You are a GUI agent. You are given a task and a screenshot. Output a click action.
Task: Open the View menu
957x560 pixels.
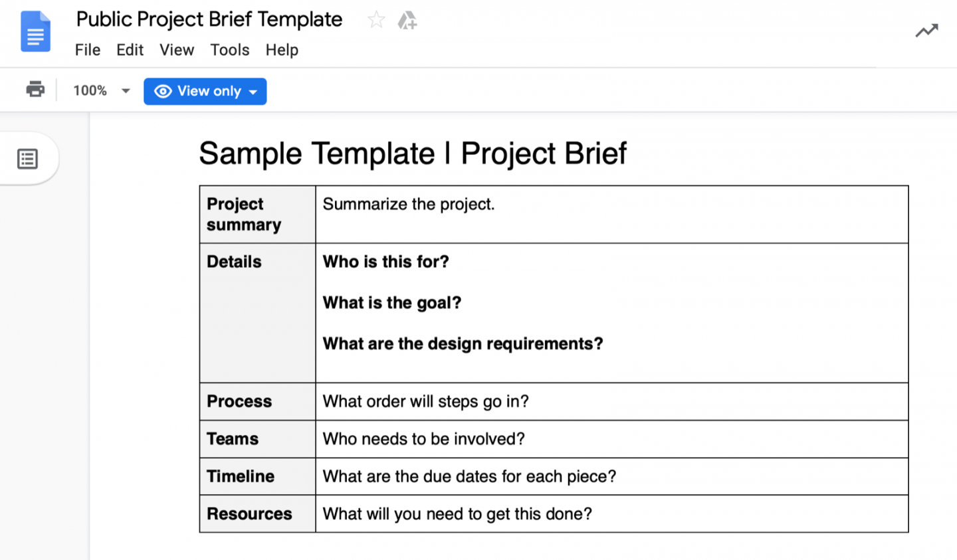[177, 50]
